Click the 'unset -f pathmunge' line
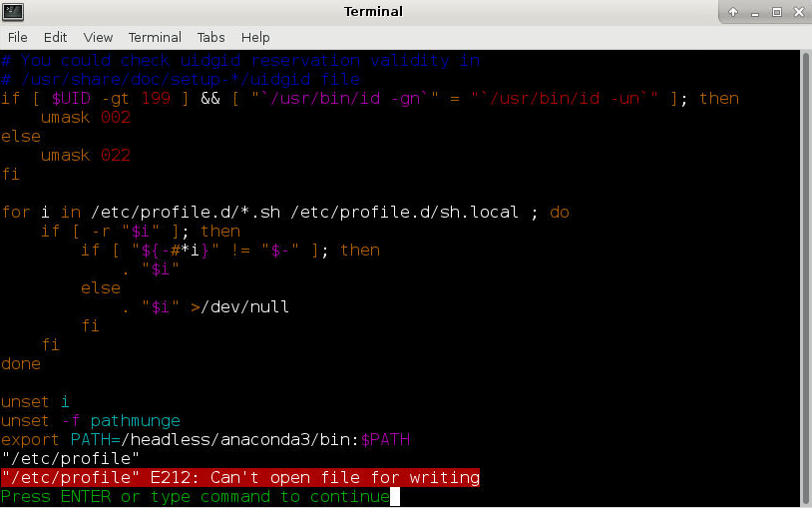The width and height of the screenshot is (812, 508). (x=91, y=420)
